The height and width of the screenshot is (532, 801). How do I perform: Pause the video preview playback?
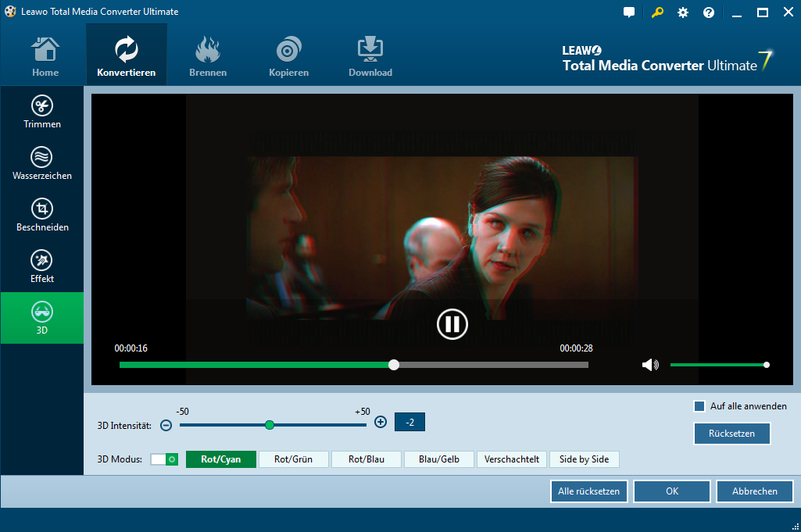point(452,323)
